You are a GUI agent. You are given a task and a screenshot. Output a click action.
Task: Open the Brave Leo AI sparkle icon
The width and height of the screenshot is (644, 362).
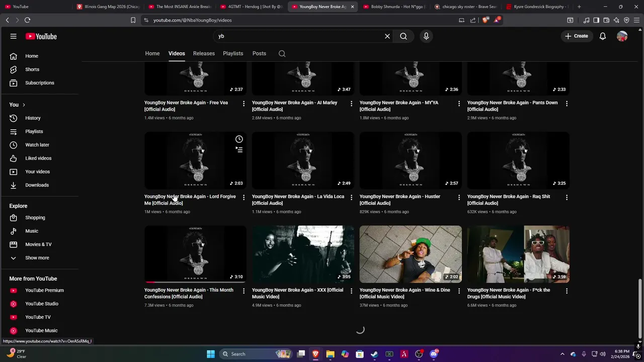coord(616,20)
